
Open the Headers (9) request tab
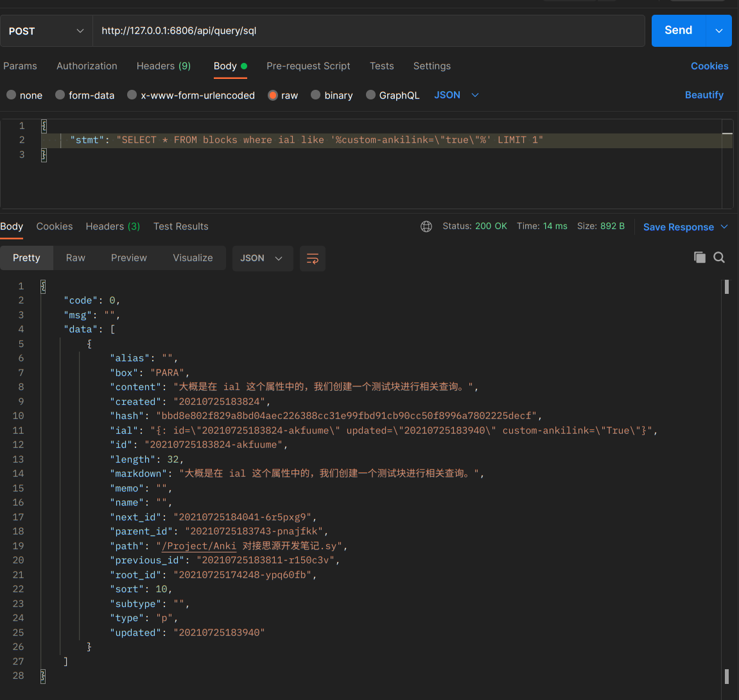[163, 66]
